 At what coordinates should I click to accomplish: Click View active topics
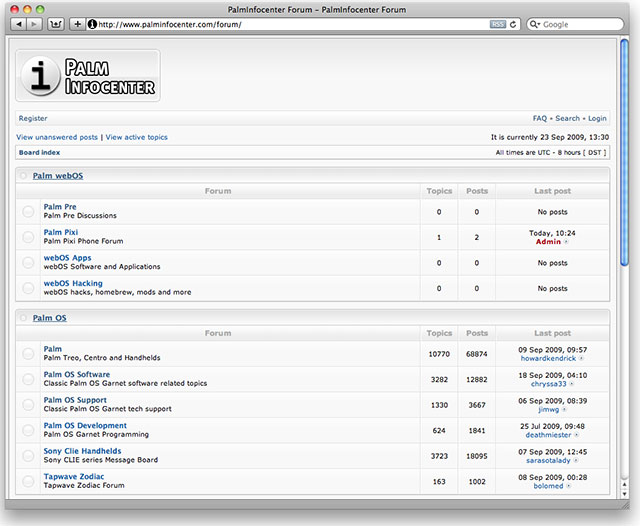[137, 137]
